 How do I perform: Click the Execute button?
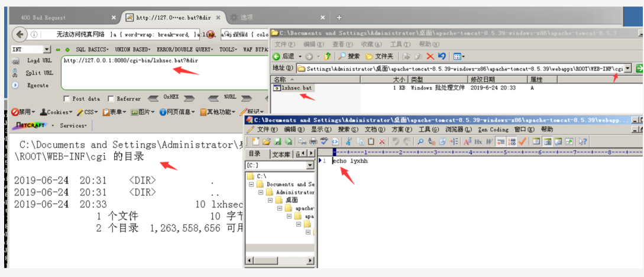[38, 85]
